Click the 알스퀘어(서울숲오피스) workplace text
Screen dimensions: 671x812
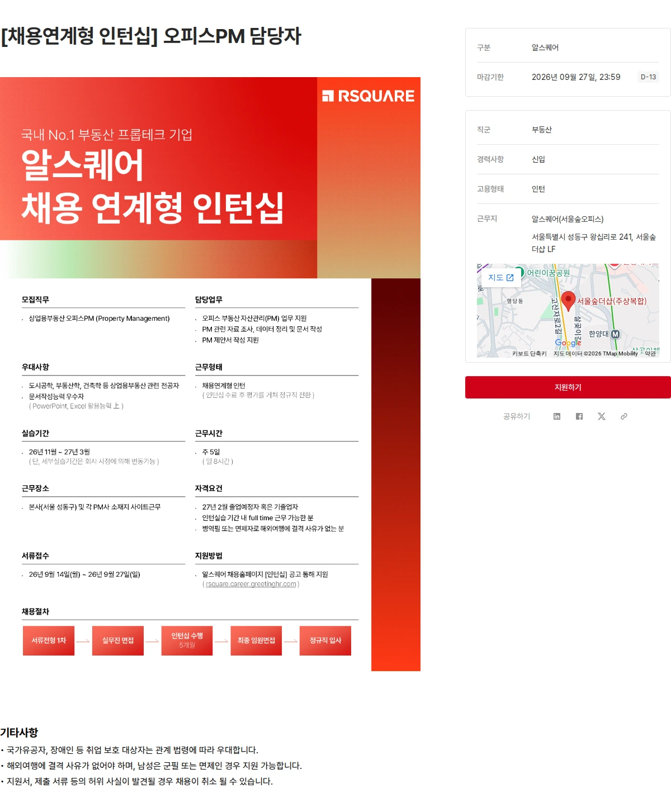(x=568, y=219)
